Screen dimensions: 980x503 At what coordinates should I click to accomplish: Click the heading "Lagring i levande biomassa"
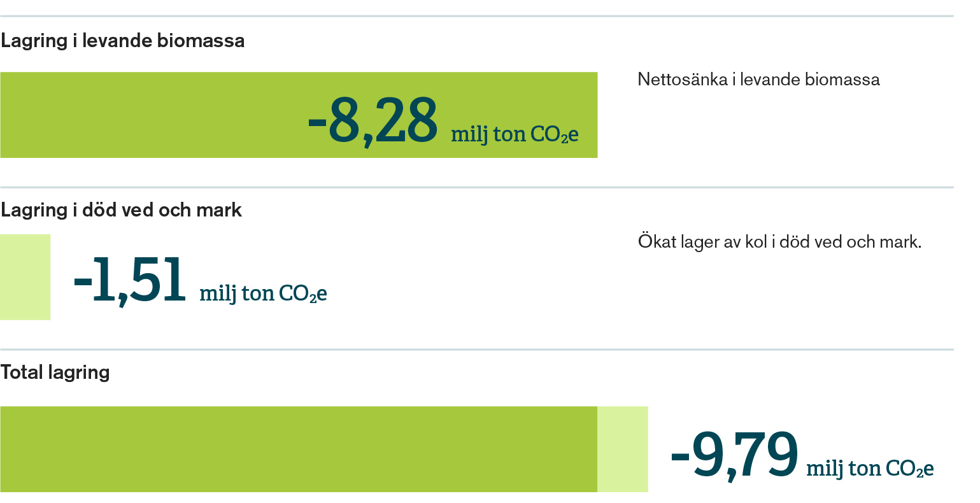click(x=122, y=41)
